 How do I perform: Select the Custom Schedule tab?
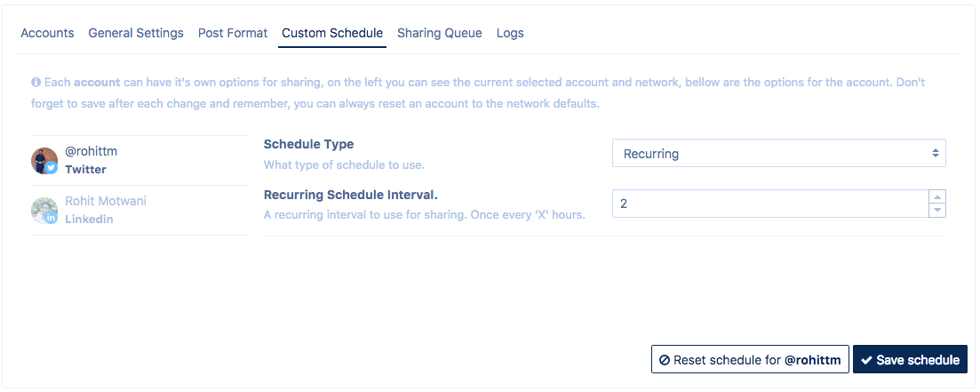coord(332,33)
